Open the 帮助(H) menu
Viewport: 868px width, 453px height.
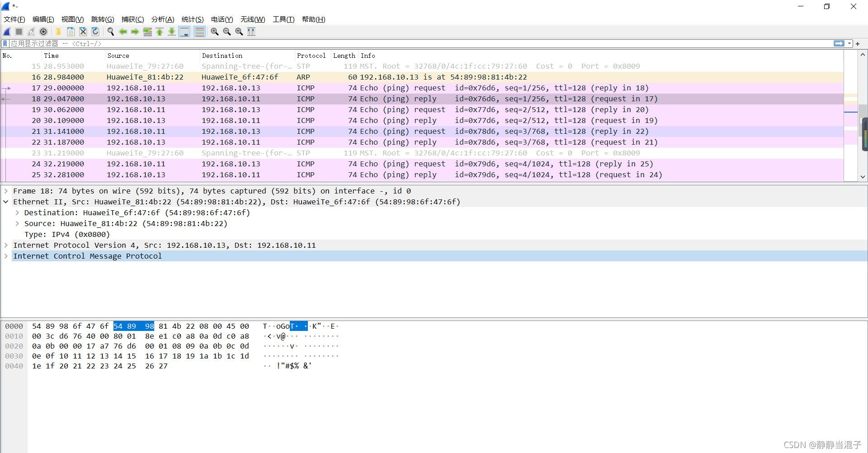pos(314,19)
